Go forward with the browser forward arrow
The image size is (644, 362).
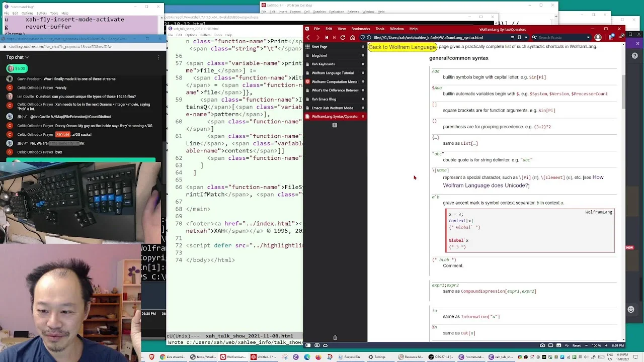click(x=317, y=38)
